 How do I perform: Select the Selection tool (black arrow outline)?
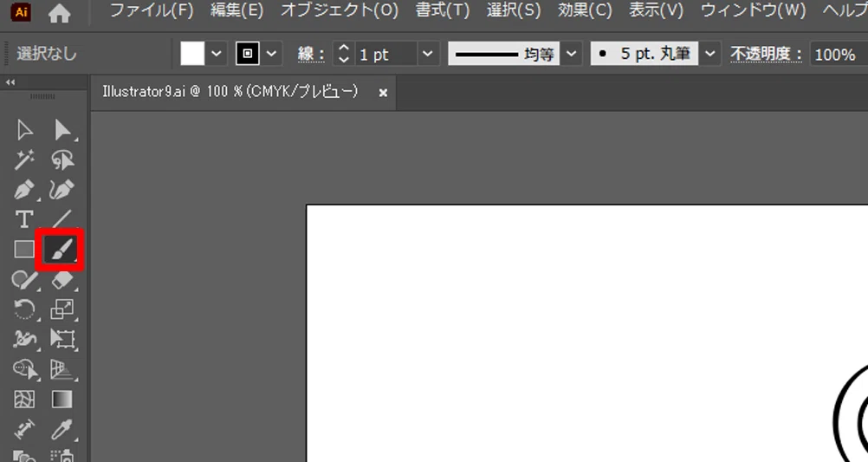pyautogui.click(x=24, y=130)
